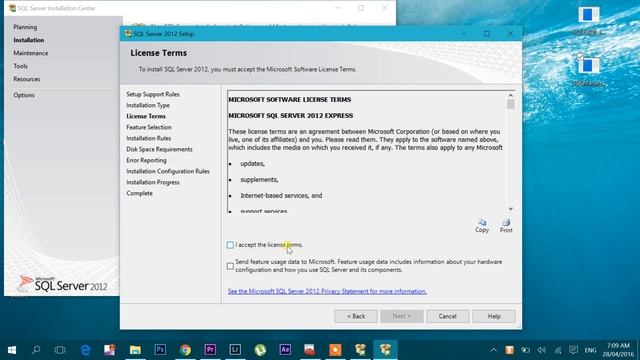Maximize the SQL Server 2012 Setup window
640x360 pixels.
point(487,34)
